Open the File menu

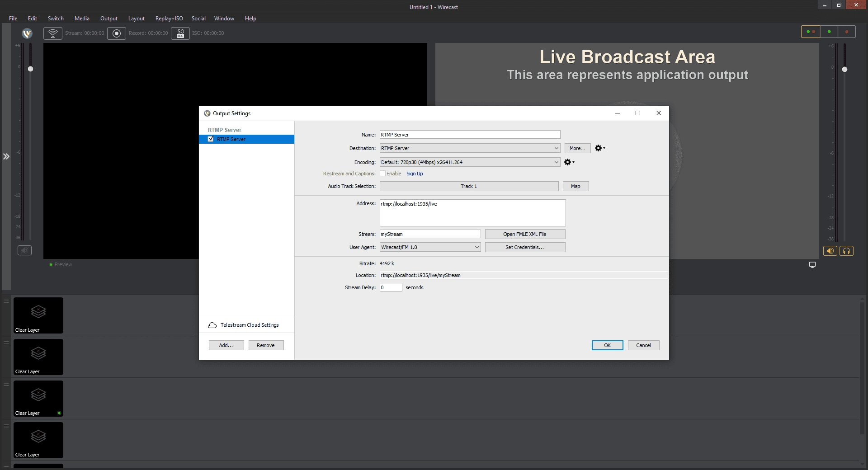coord(13,19)
